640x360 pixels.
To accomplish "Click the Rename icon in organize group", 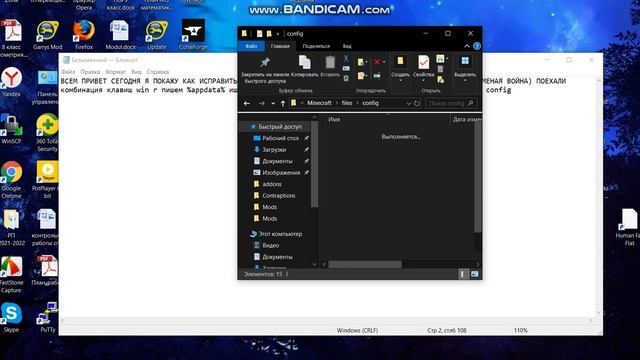I will coord(377,76).
